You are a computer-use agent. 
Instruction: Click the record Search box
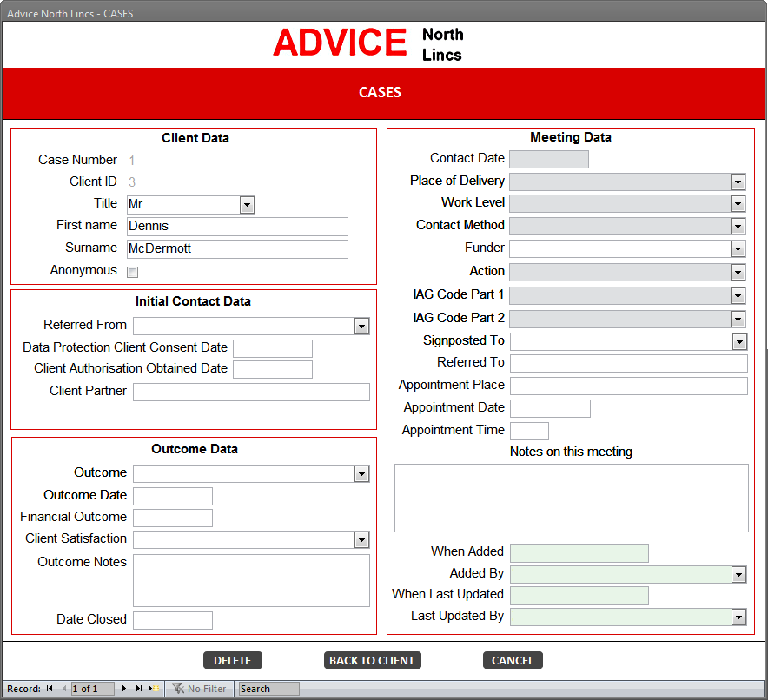coord(269,689)
